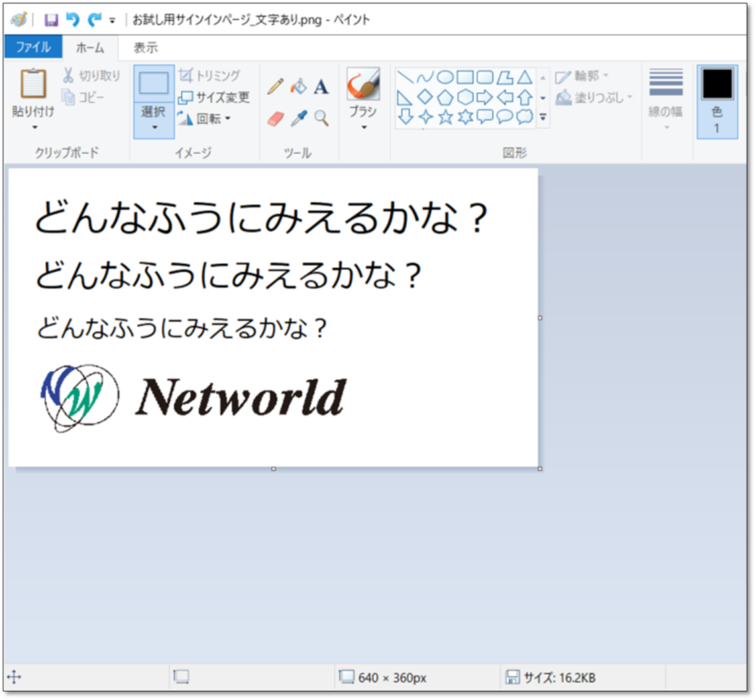Viewport: 756px width, 700px height.
Task: Open the 塗りつぶし fill dropdown
Action: (594, 97)
